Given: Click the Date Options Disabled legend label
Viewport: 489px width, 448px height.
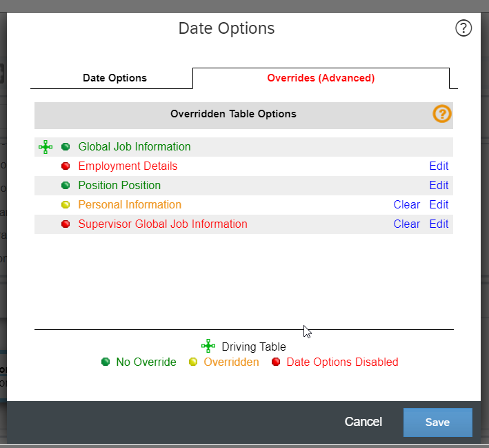Looking at the screenshot, I should point(342,362).
